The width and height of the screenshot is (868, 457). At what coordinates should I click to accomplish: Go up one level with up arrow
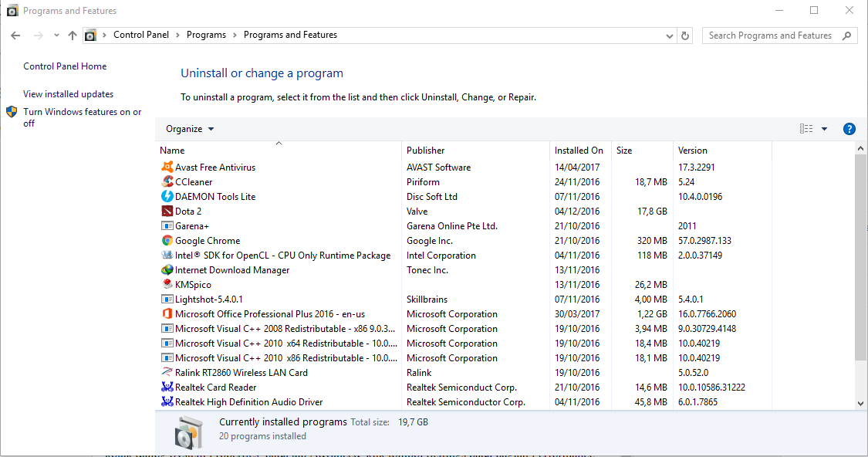[73, 36]
